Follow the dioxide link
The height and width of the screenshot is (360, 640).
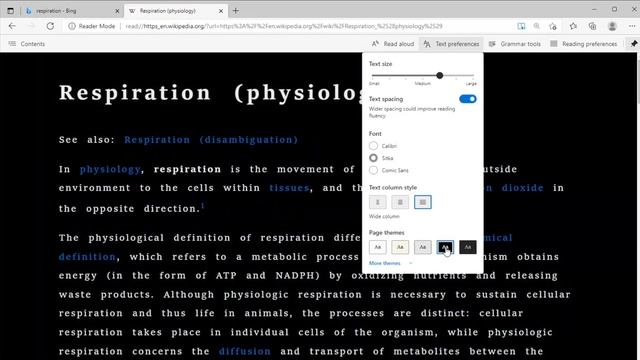click(x=522, y=188)
